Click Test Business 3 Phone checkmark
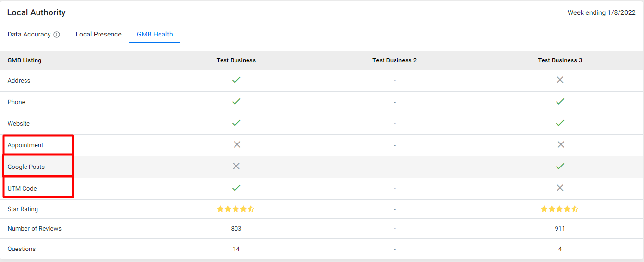The height and width of the screenshot is (262, 644). 560,102
